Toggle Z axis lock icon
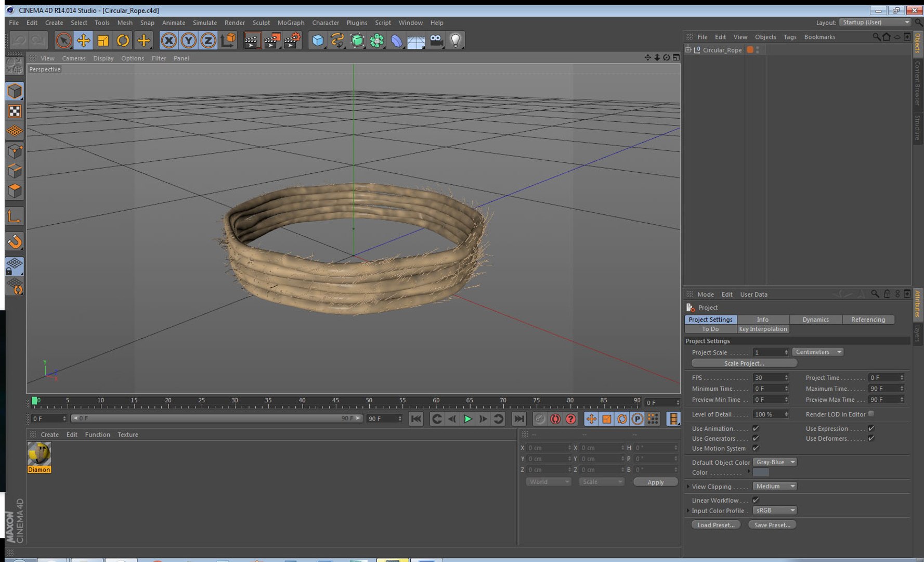Screen dimensions: 924x562 tap(208, 41)
